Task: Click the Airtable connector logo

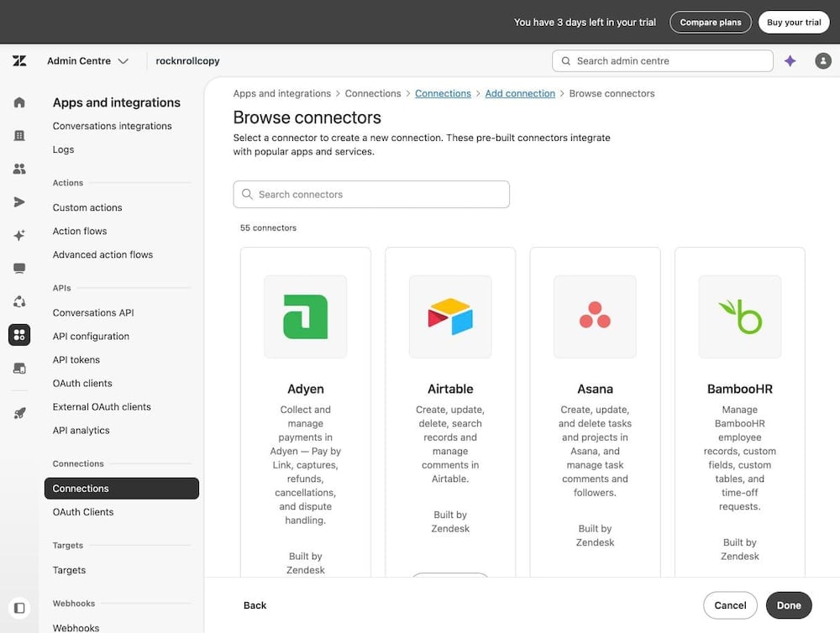Action: pos(450,316)
